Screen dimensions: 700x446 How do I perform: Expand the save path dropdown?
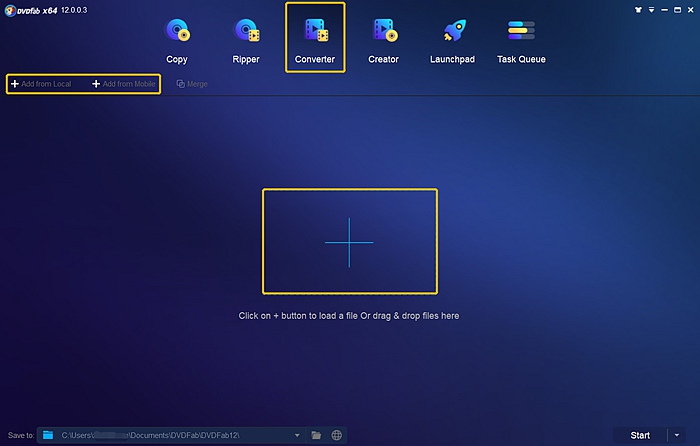[x=297, y=435]
